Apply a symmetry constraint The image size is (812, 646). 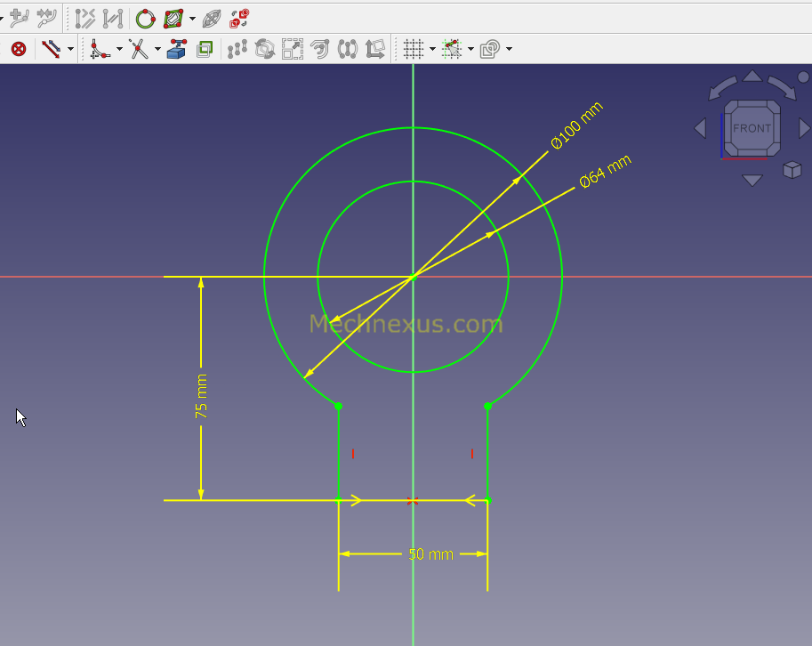point(349,49)
